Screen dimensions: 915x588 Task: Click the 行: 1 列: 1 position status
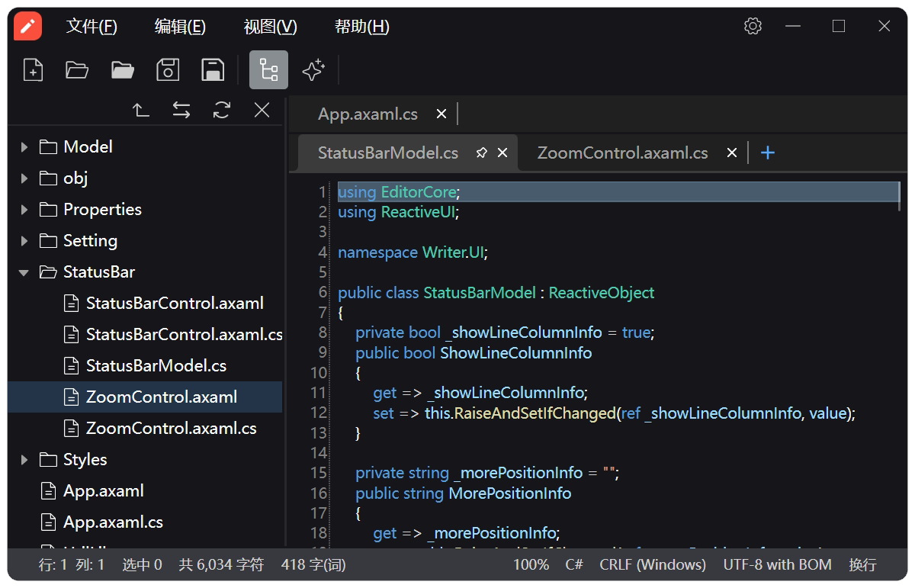[x=72, y=565]
